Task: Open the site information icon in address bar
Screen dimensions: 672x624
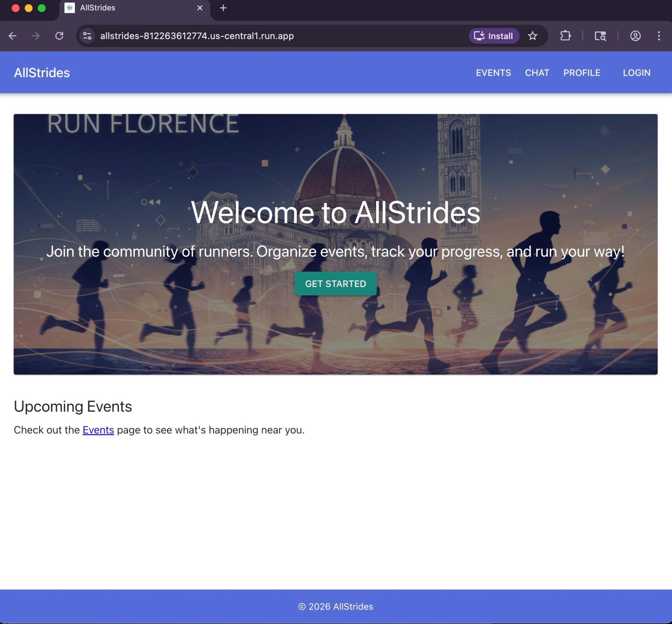Action: 87,36
